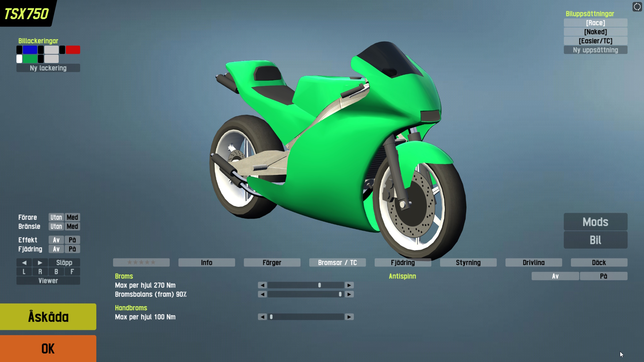Increase handbrake torque with right arrow
This screenshot has width=644, height=362.
tap(349, 317)
